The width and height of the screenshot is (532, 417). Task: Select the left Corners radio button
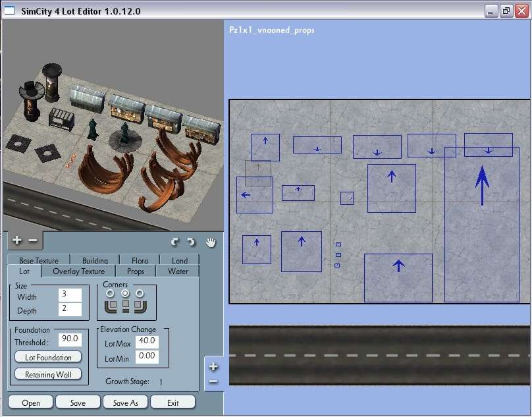click(110, 293)
